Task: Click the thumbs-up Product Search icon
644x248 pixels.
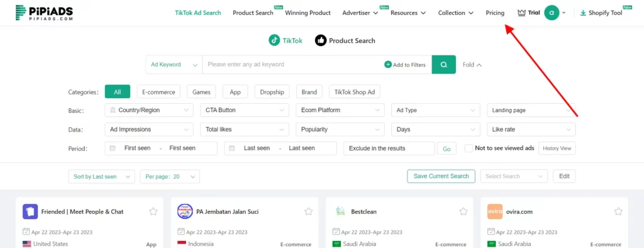Action: [320, 40]
